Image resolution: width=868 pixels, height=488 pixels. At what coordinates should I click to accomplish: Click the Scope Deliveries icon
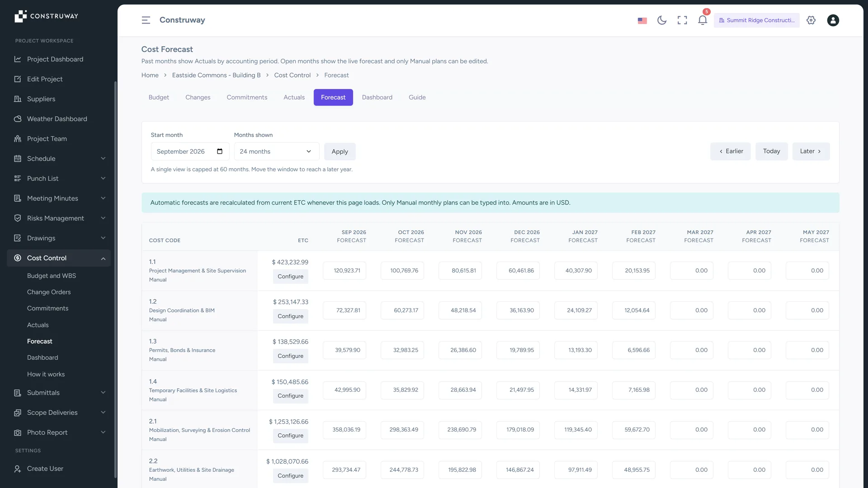(18, 413)
